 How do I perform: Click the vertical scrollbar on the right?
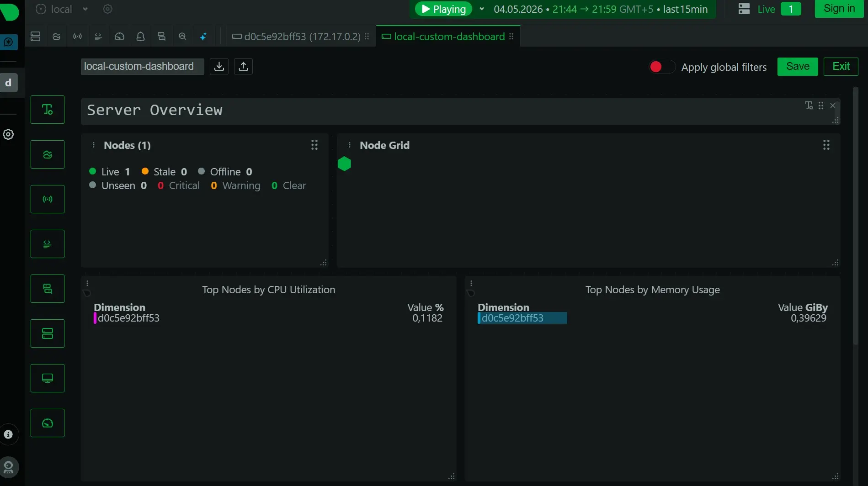click(x=856, y=215)
